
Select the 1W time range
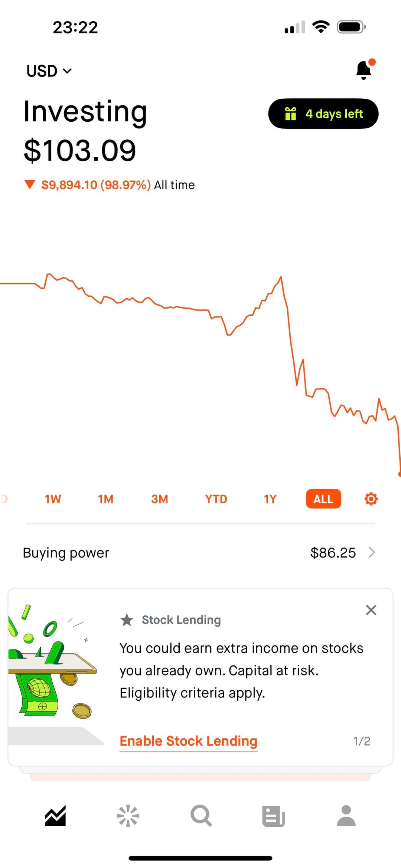pos(53,499)
